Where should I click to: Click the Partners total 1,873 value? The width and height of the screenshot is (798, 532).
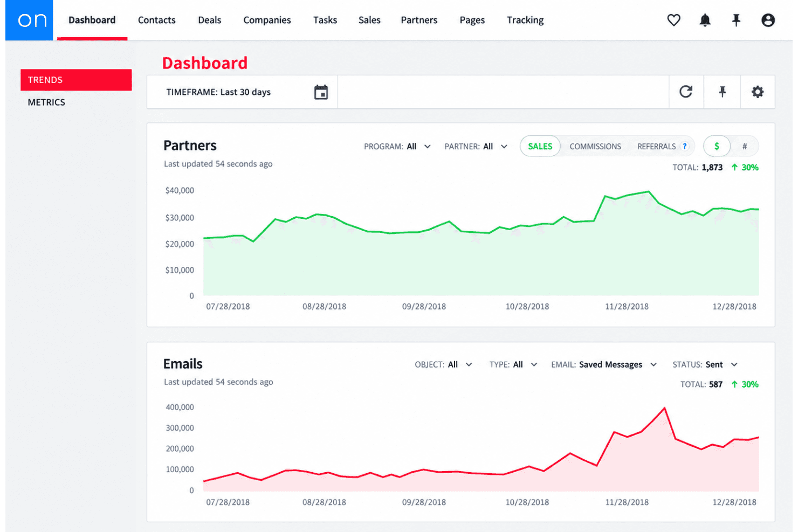point(712,168)
